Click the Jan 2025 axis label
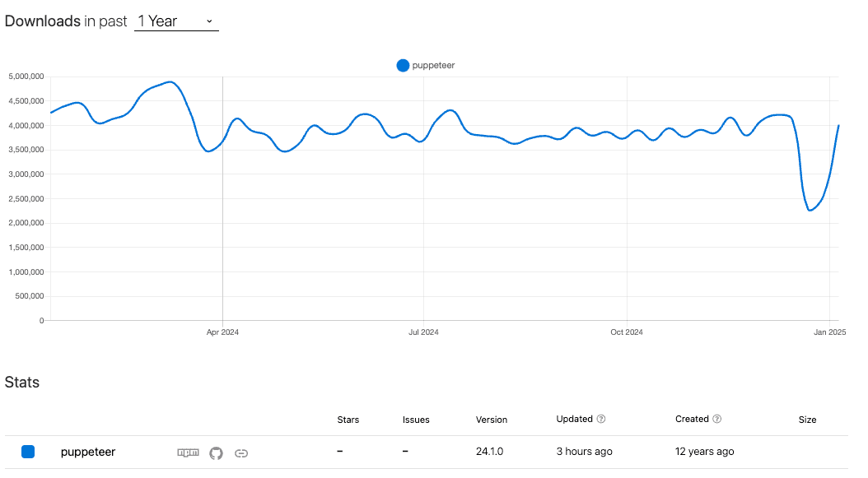This screenshot has height=478, width=868. (x=830, y=332)
